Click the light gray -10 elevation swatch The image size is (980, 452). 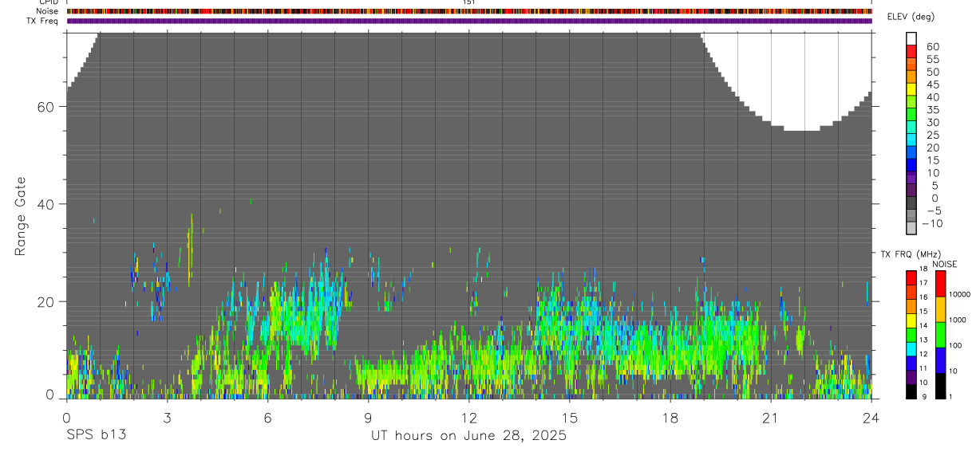point(911,229)
